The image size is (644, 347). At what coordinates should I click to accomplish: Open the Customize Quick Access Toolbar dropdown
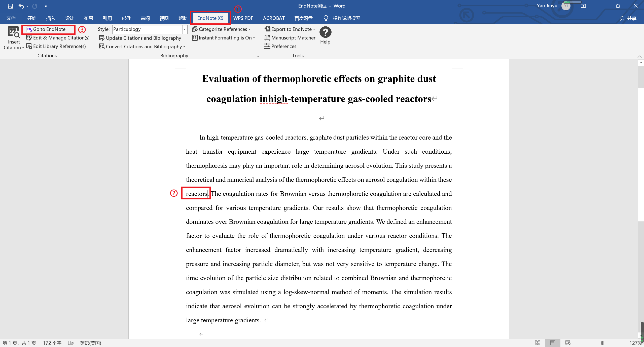pyautogui.click(x=46, y=6)
